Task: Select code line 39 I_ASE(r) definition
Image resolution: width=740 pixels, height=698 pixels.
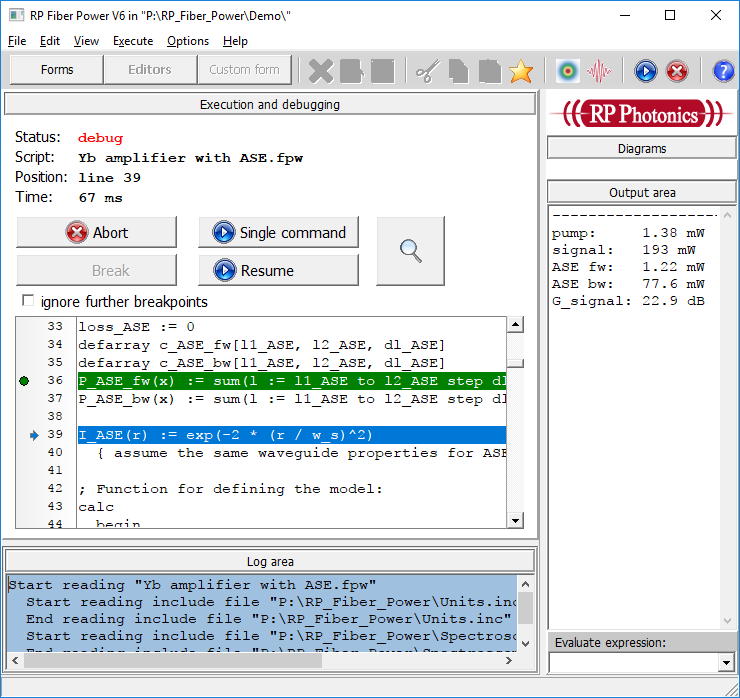Action: pyautogui.click(x=292, y=435)
